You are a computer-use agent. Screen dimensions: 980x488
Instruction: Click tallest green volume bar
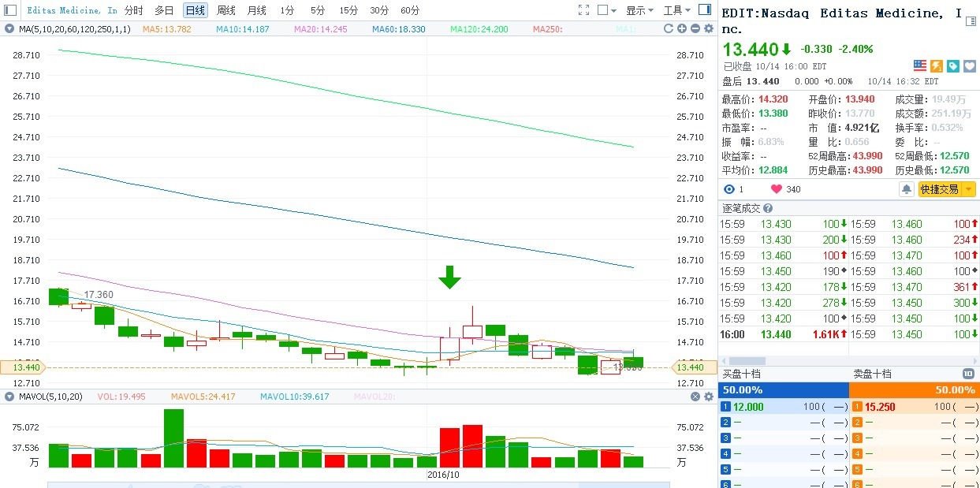(x=173, y=438)
